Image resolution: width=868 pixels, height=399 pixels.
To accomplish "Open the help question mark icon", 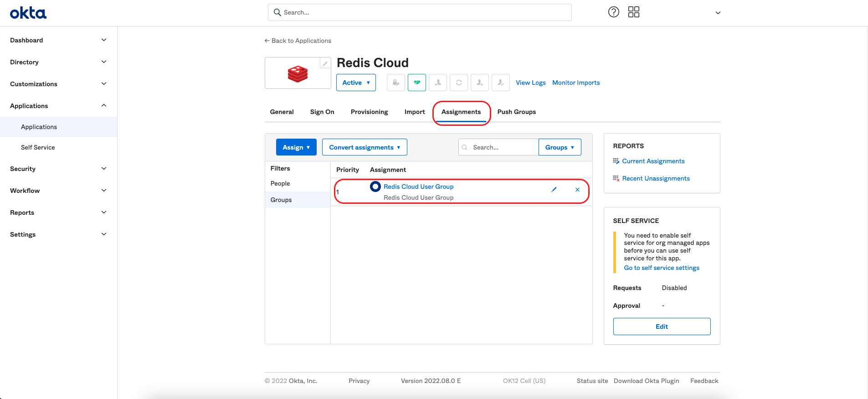I will 613,12.
